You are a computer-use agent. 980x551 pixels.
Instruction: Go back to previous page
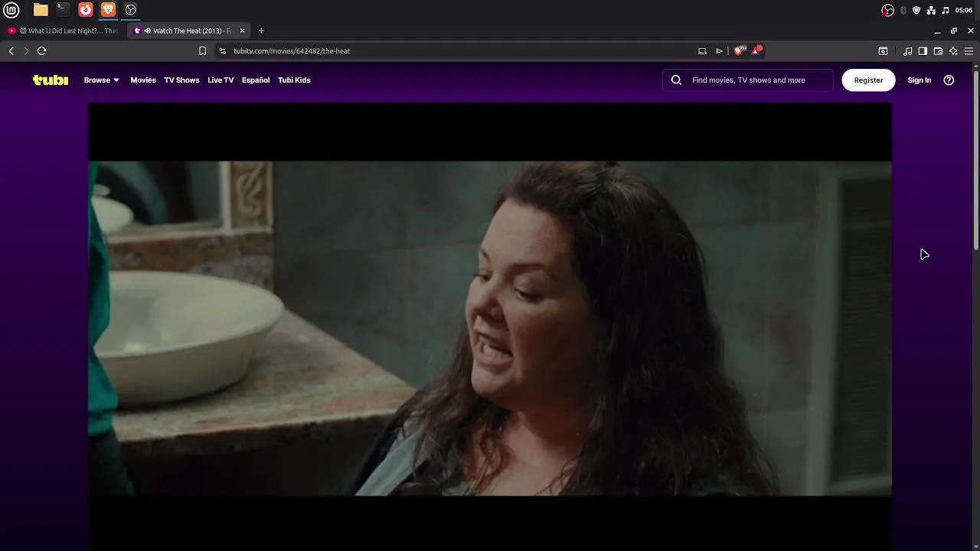[x=11, y=51]
